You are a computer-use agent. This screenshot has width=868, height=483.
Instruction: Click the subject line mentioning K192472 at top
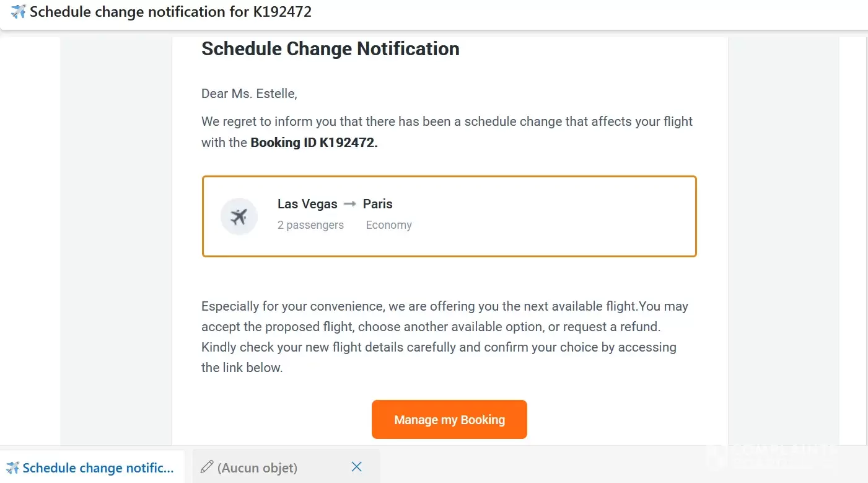point(170,12)
